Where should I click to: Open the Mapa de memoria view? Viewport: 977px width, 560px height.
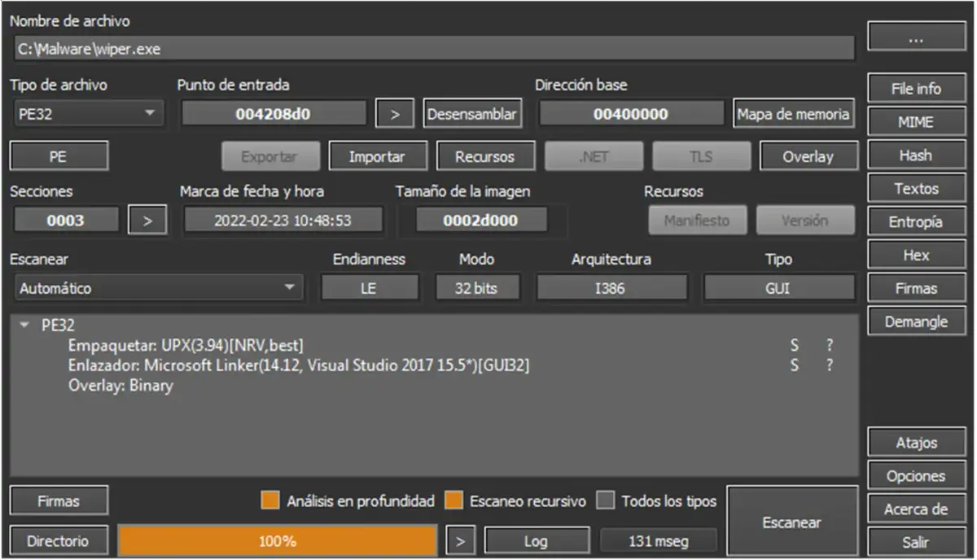coord(794,114)
